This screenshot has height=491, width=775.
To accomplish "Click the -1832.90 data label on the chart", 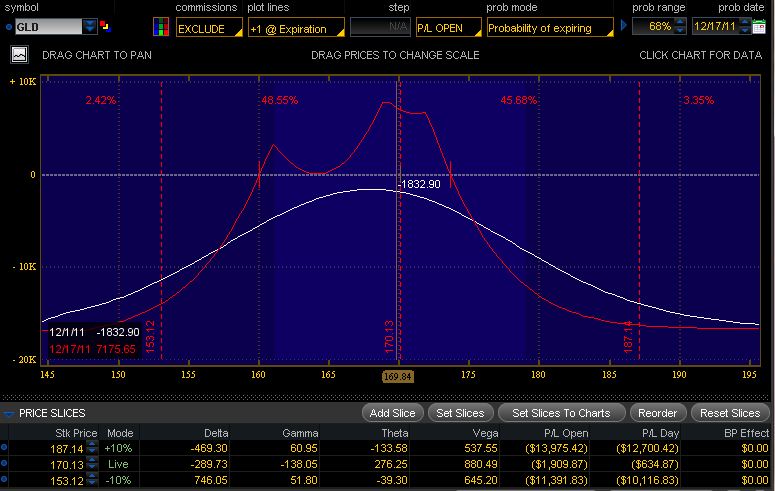I will (x=420, y=184).
